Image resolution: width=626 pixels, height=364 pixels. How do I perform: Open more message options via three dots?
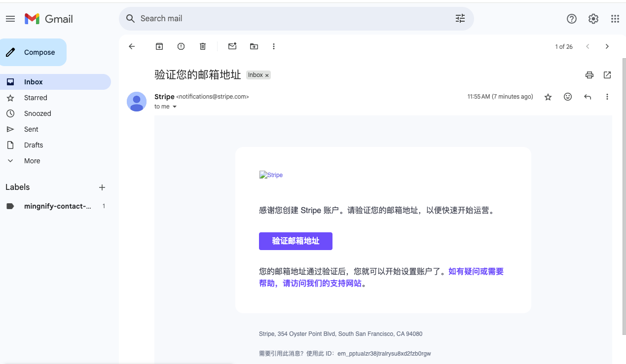point(607,97)
